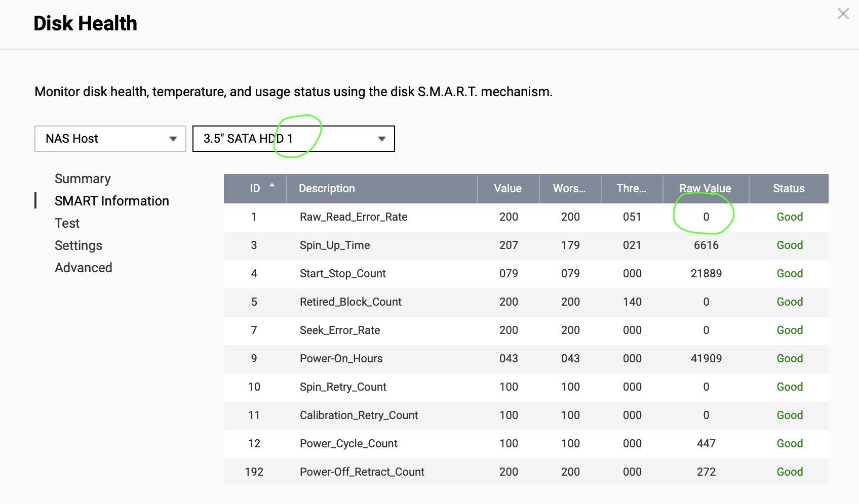Go to the Test section
Screen dimensions: 859x504
pos(67,223)
